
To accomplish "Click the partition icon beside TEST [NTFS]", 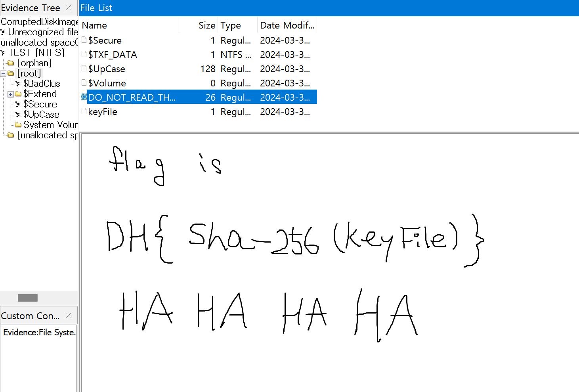I will 3,52.
